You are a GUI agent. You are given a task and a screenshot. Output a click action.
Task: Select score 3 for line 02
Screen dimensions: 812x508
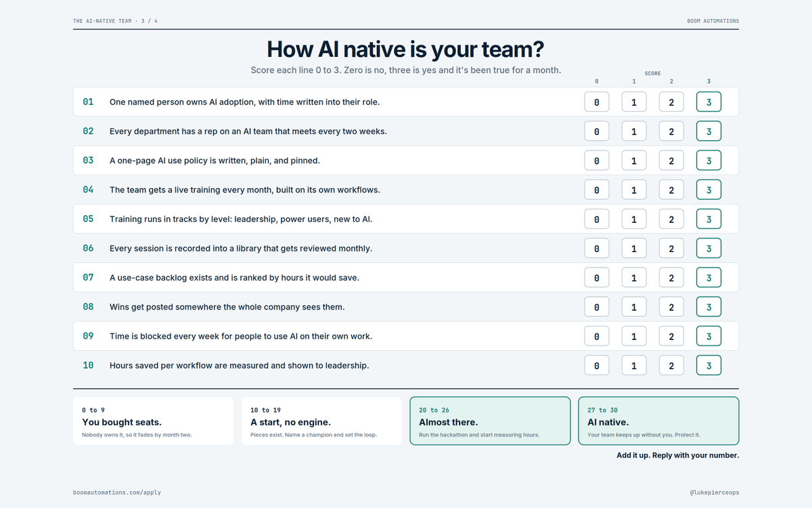tap(708, 131)
